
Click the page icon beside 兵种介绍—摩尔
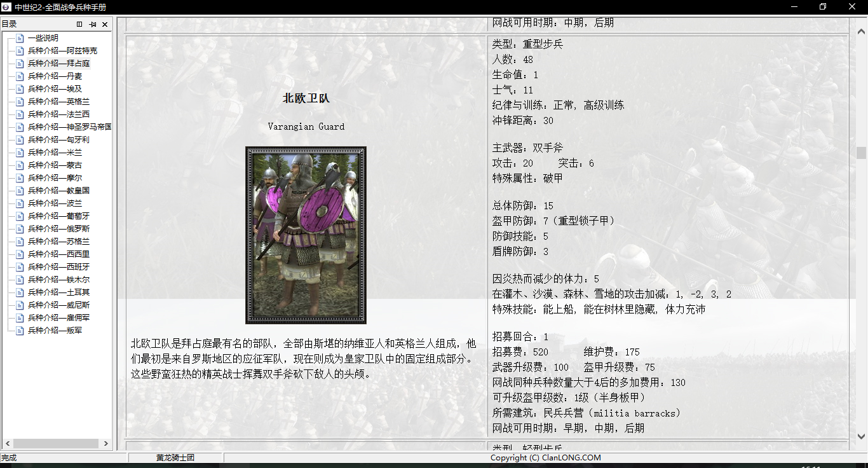click(20, 178)
